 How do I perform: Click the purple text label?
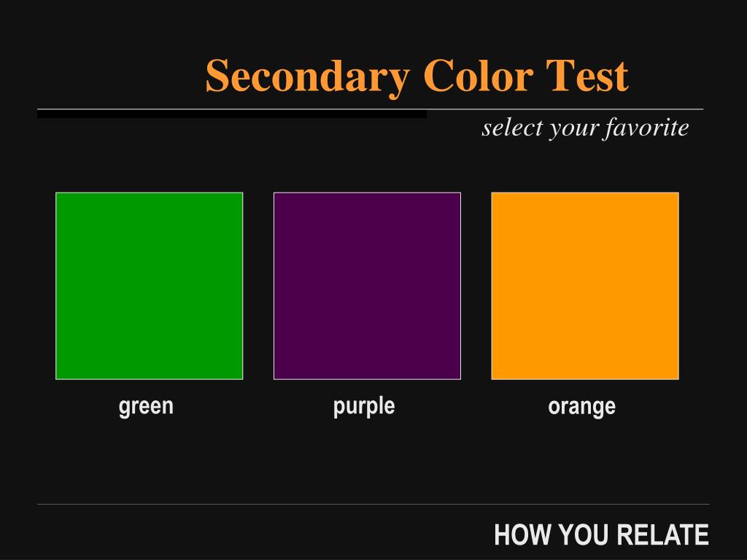pyautogui.click(x=364, y=407)
